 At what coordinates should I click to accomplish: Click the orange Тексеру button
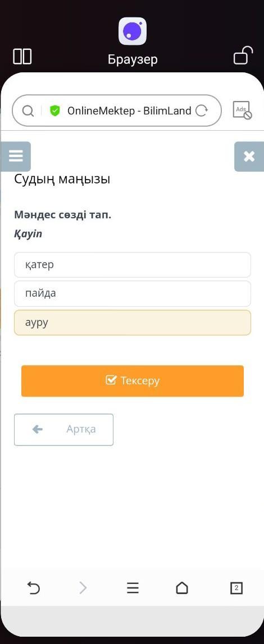(133, 381)
